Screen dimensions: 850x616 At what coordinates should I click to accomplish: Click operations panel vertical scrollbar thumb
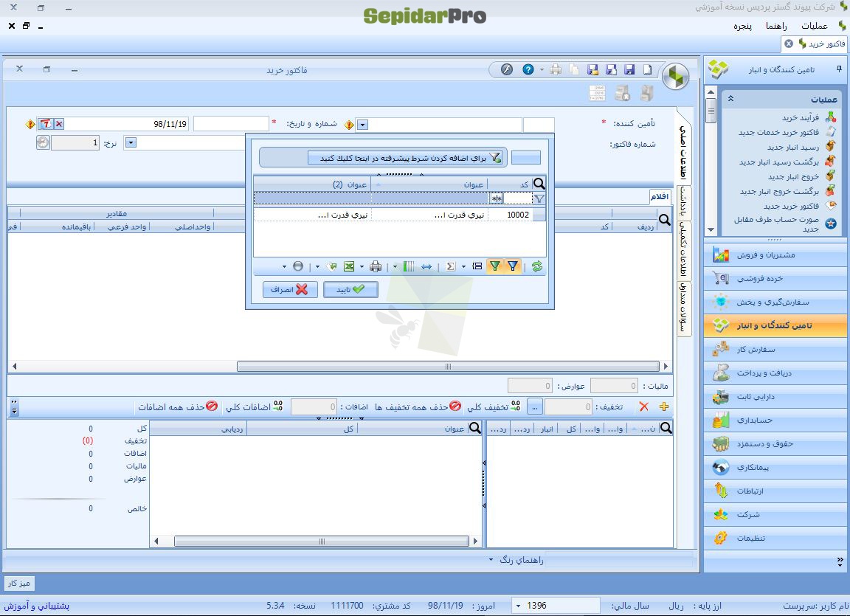click(x=711, y=112)
